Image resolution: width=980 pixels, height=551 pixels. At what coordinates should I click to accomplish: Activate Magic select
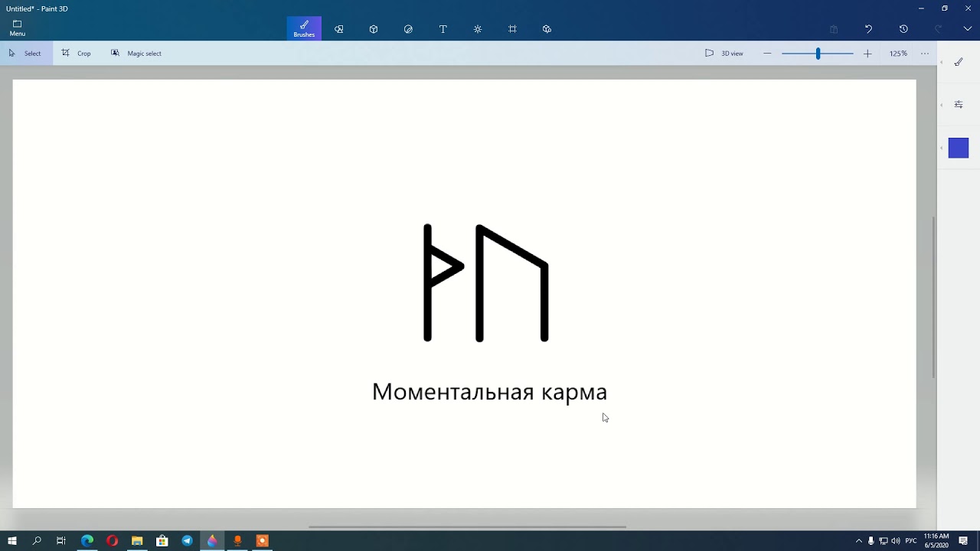tap(136, 54)
